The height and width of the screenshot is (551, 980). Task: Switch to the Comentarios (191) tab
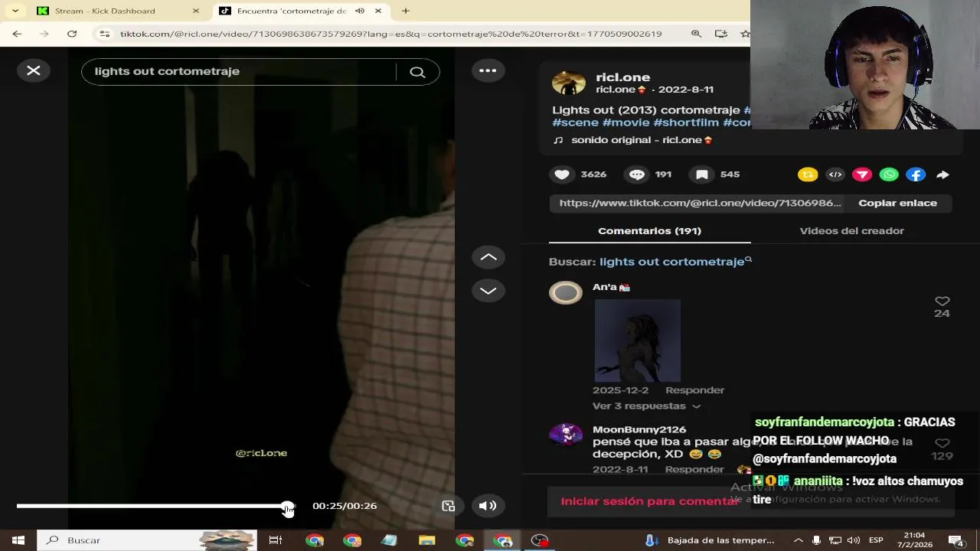point(649,230)
